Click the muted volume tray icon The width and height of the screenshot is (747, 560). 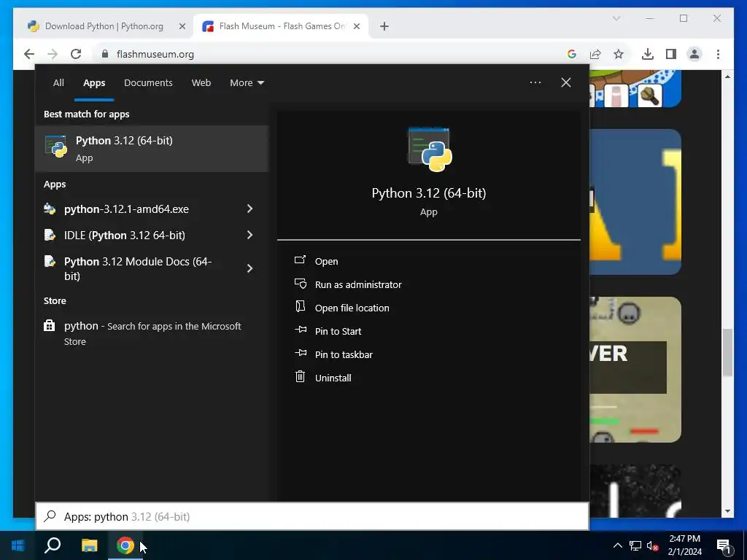pos(653,545)
